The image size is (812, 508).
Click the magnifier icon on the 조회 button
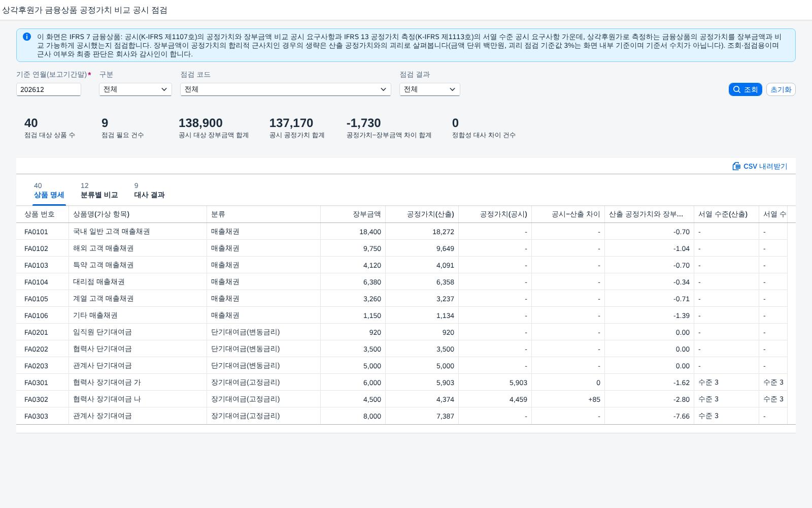tap(737, 89)
